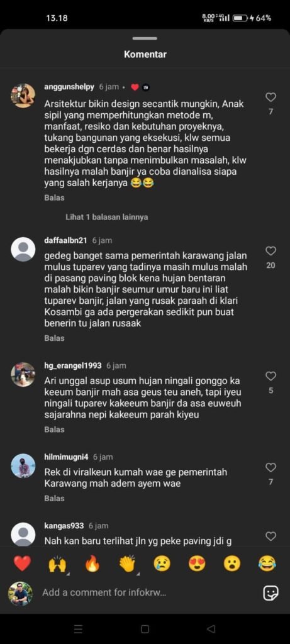290x644 pixels.
Task: Insert the heart-eyes emoji
Action: (x=197, y=563)
